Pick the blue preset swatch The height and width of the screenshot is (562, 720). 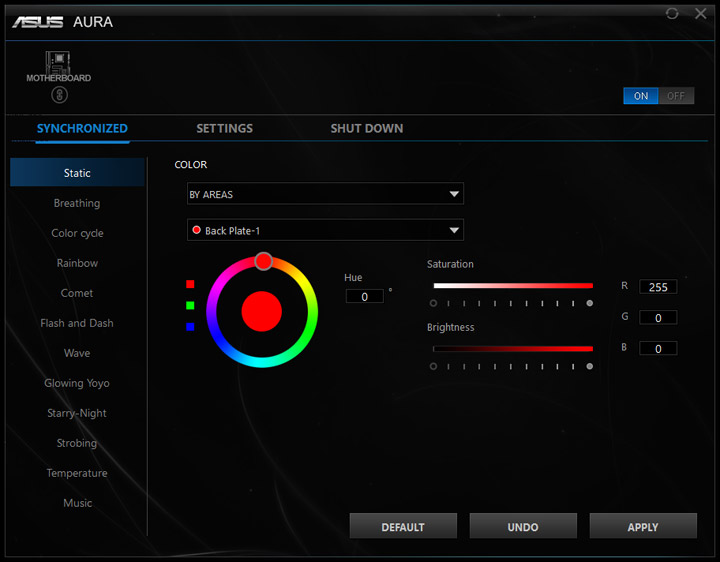190,326
